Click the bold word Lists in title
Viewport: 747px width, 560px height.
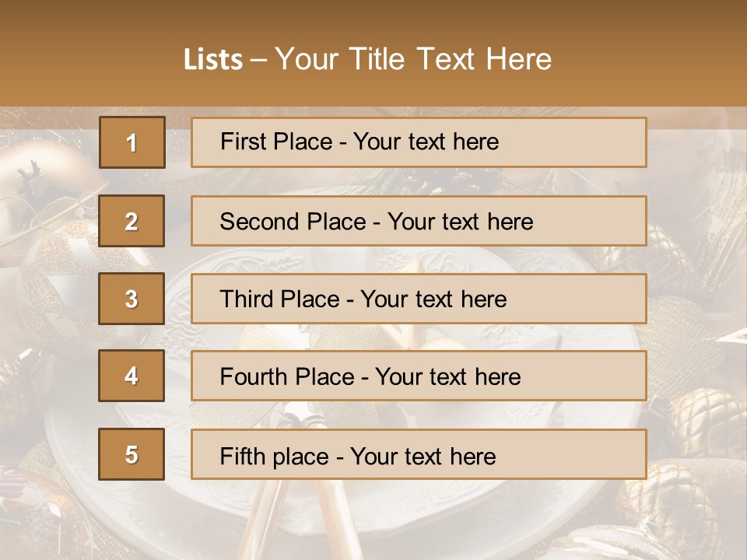coord(213,60)
